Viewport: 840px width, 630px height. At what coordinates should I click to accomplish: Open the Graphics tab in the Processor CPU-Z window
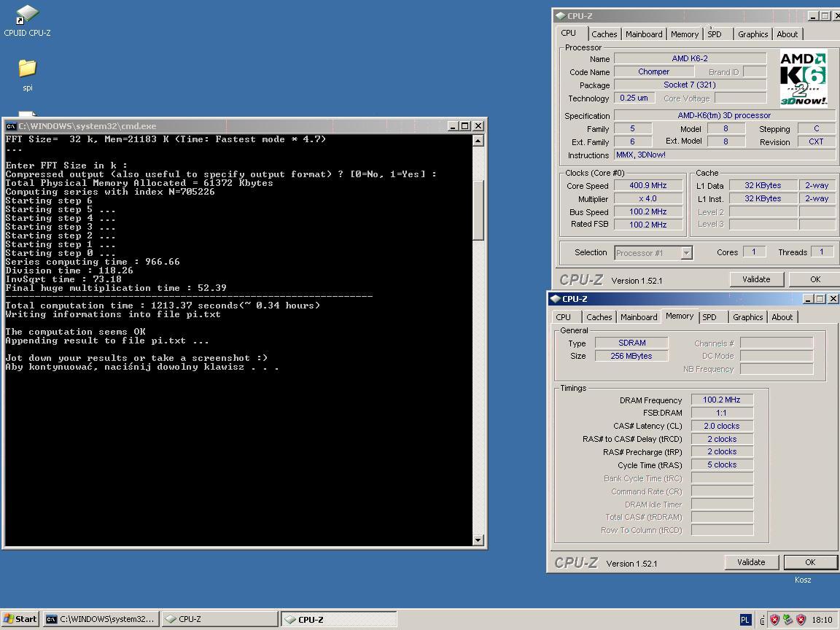[752, 34]
